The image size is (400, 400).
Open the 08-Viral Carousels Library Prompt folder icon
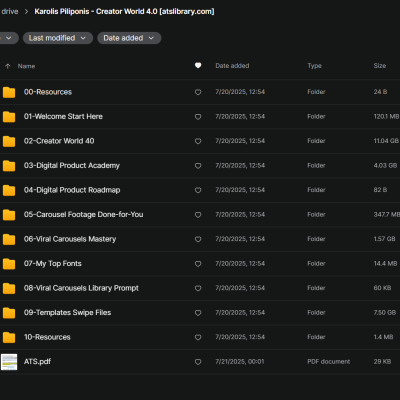(9, 288)
